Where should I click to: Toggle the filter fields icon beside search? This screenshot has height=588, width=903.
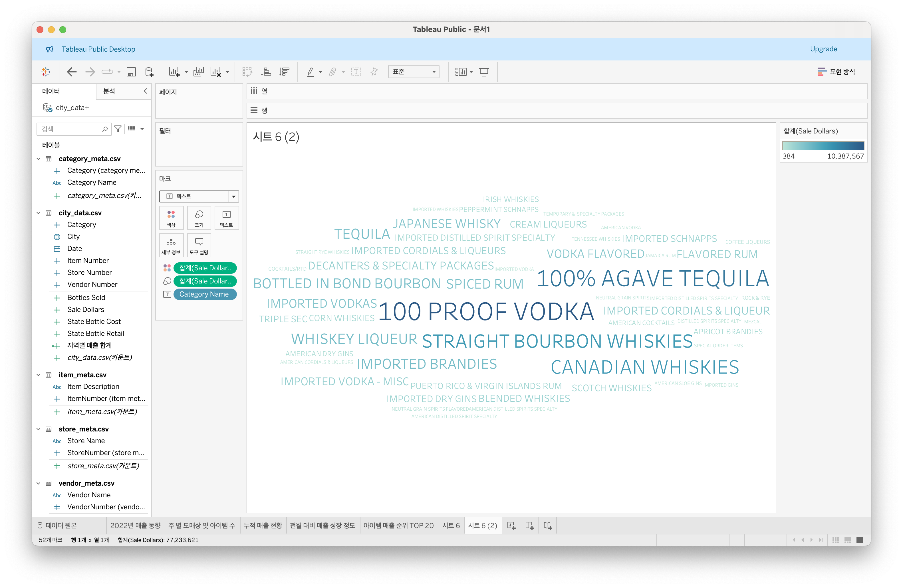(x=118, y=129)
